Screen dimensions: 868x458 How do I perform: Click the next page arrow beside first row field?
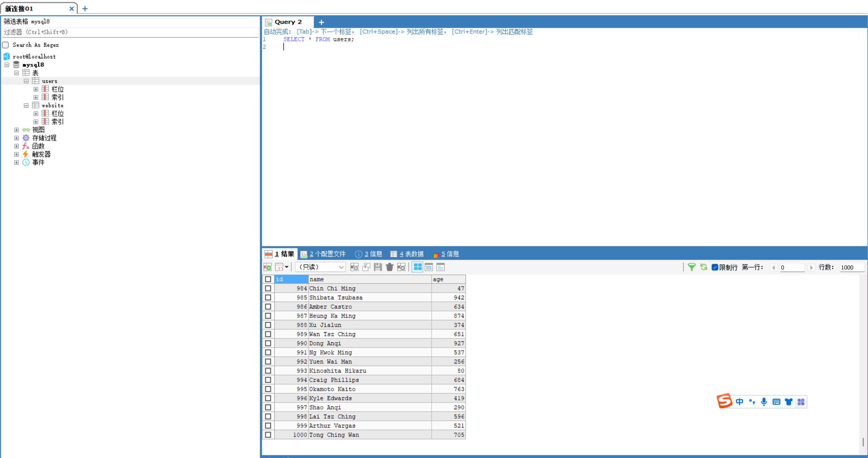coord(811,267)
